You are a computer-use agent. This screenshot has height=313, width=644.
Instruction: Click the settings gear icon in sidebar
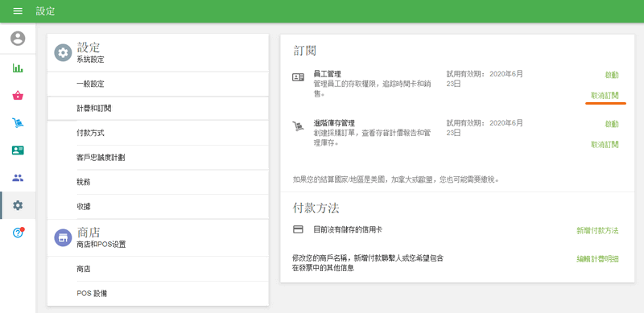point(18,205)
